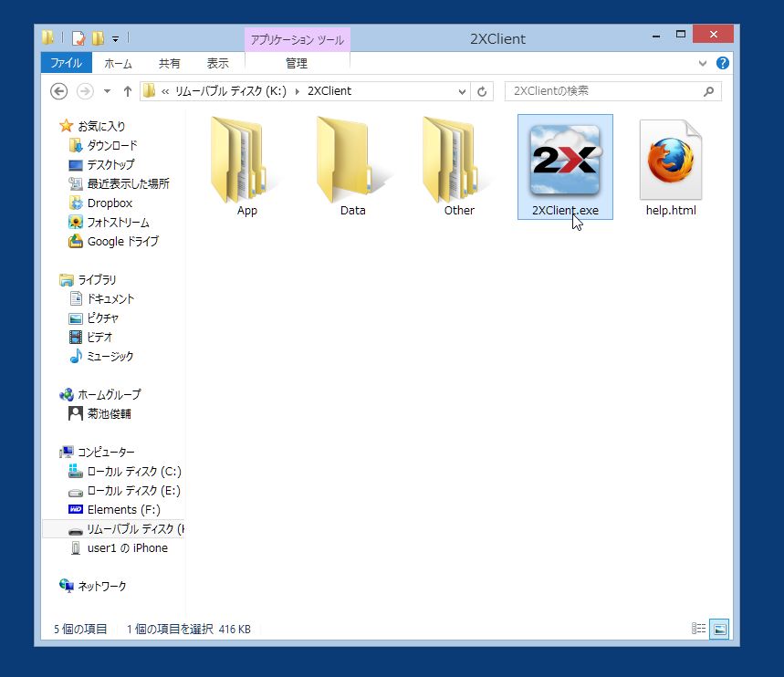Switch to details view layout
The height and width of the screenshot is (677, 784).
click(x=698, y=629)
